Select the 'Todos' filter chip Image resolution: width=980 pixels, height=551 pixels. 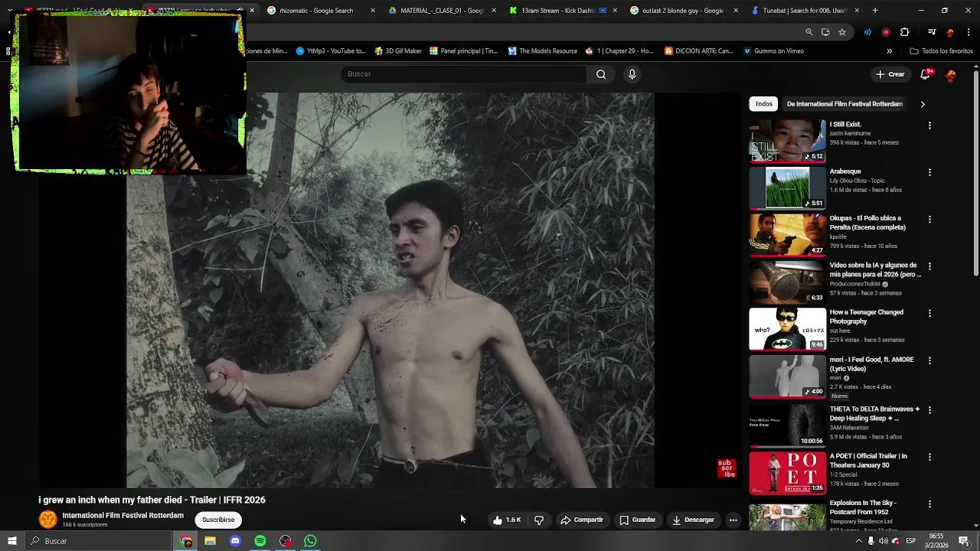pos(764,104)
